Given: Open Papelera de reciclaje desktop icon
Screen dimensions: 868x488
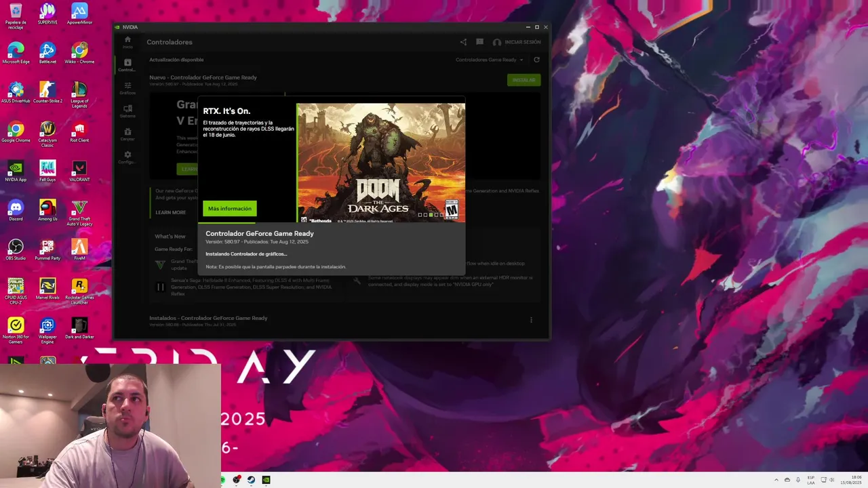Looking at the screenshot, I should tap(16, 16).
